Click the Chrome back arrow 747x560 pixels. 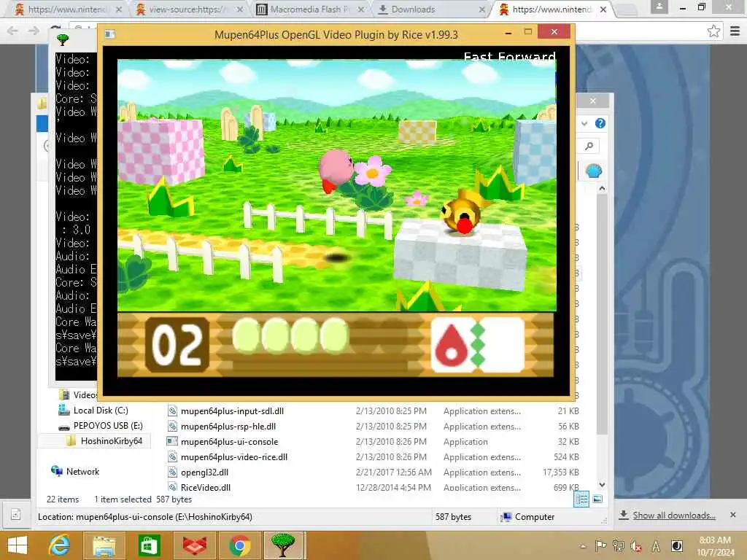tap(12, 31)
